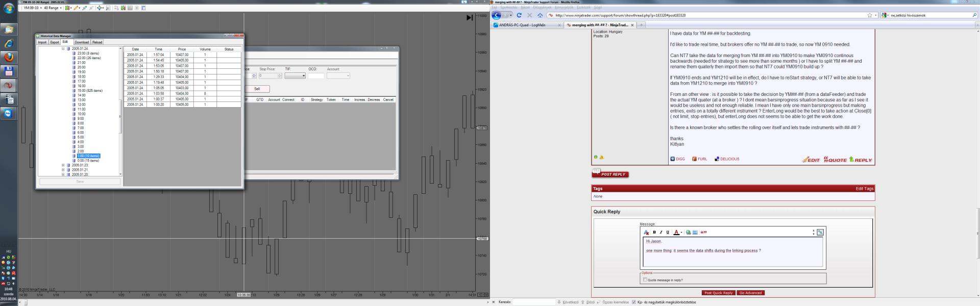Switch to the Import tab in Data Manager
This screenshot has width=980, height=306.
[42, 42]
